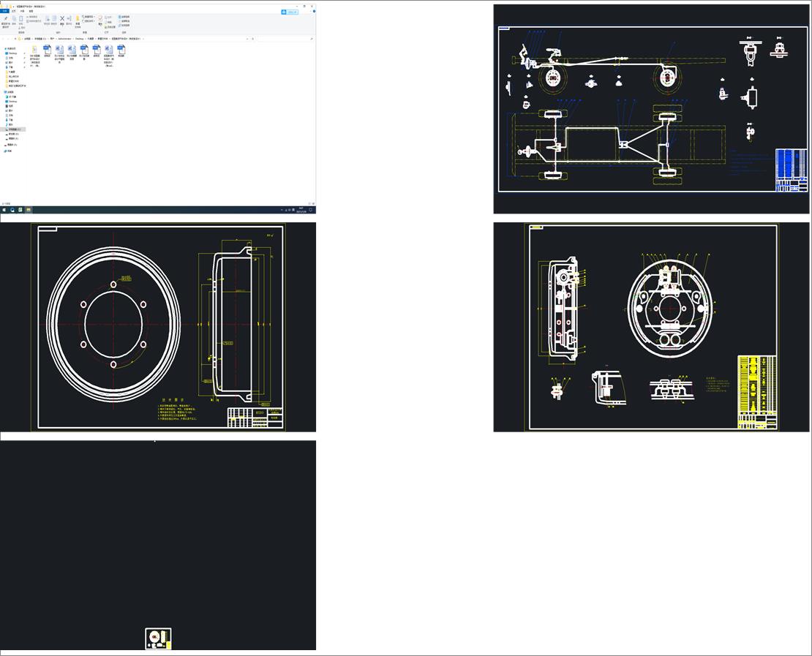
Task: Click the Properties checkmark icon
Action: pos(100,20)
